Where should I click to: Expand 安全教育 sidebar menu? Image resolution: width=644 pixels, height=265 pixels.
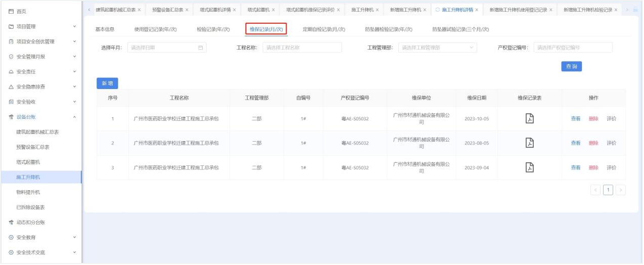pos(74,237)
